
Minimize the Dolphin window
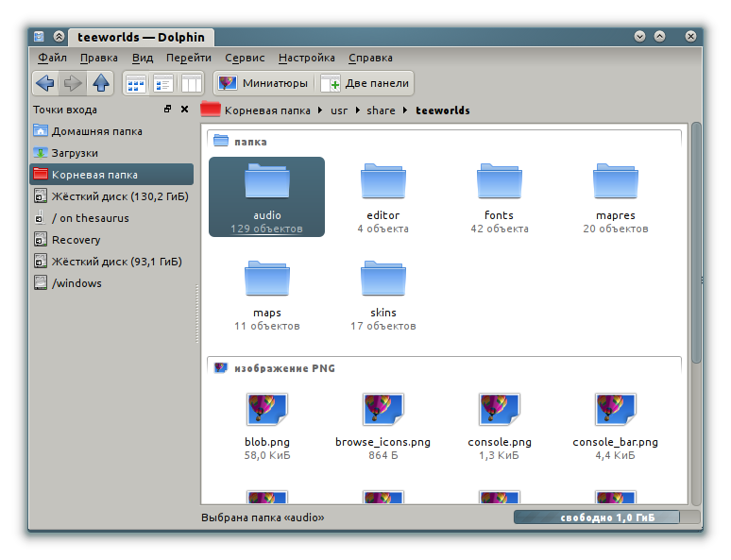[x=639, y=37]
